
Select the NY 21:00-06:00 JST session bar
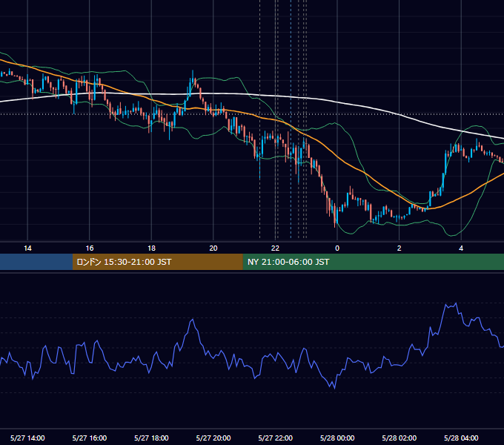click(x=373, y=262)
